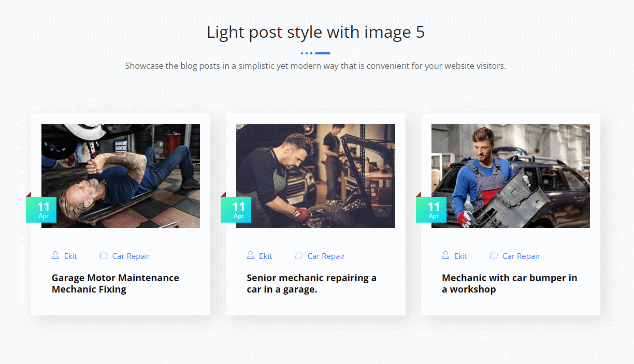The height and width of the screenshot is (364, 634).
Task: Click the folder icon on the Garage Motor post
Action: pos(104,255)
